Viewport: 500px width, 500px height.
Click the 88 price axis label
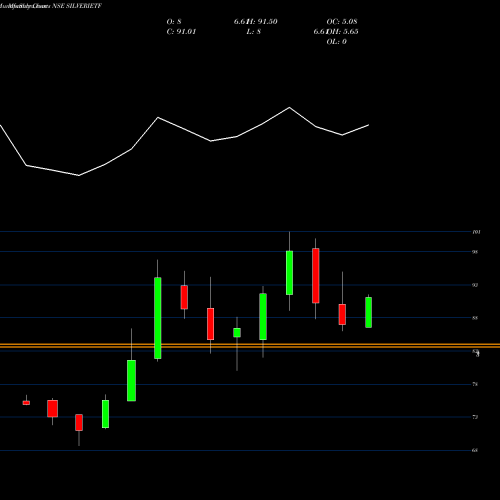coord(475,318)
